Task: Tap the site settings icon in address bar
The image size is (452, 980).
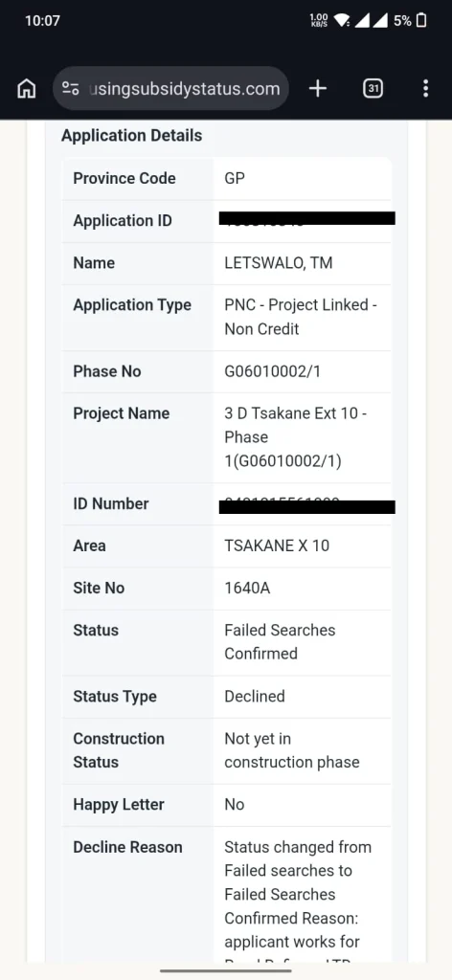Action: pos(70,89)
